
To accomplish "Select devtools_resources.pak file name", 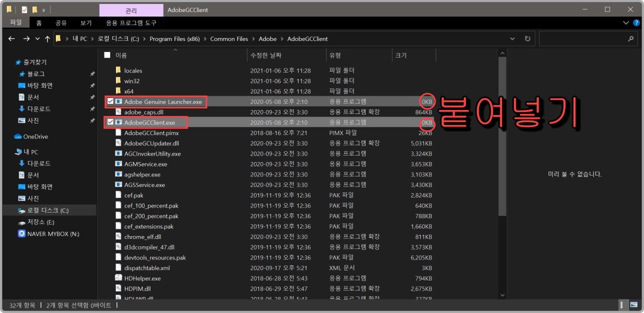I will tap(155, 257).
